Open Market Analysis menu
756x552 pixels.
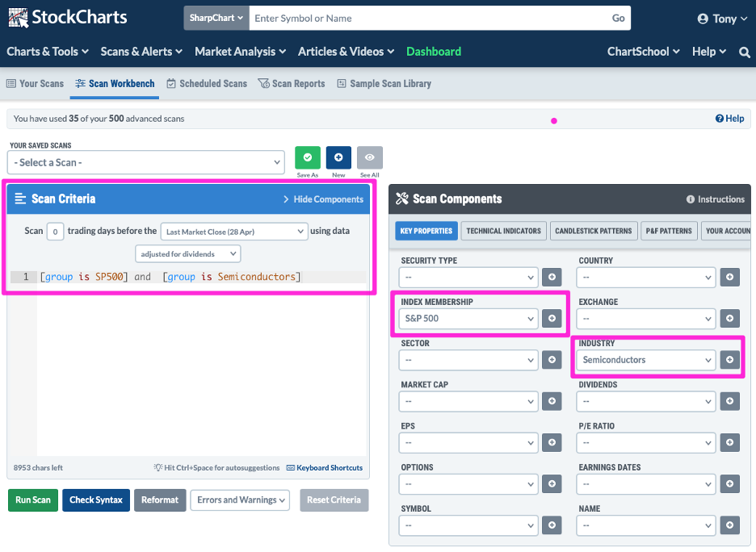click(x=240, y=52)
